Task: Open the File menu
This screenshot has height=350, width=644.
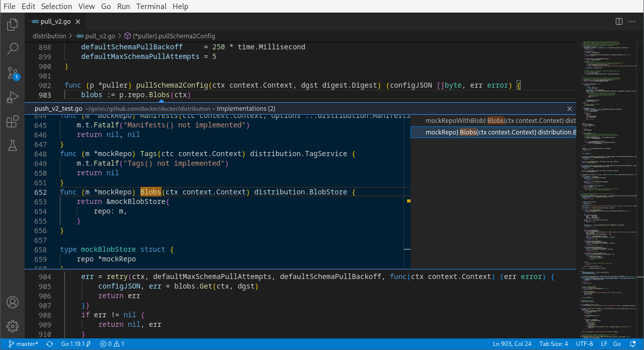Action: point(10,6)
